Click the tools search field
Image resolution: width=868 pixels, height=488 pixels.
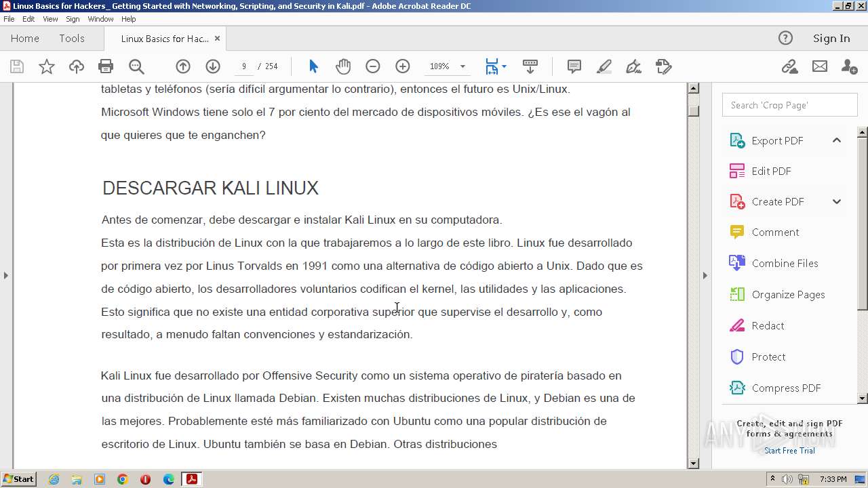click(x=790, y=105)
